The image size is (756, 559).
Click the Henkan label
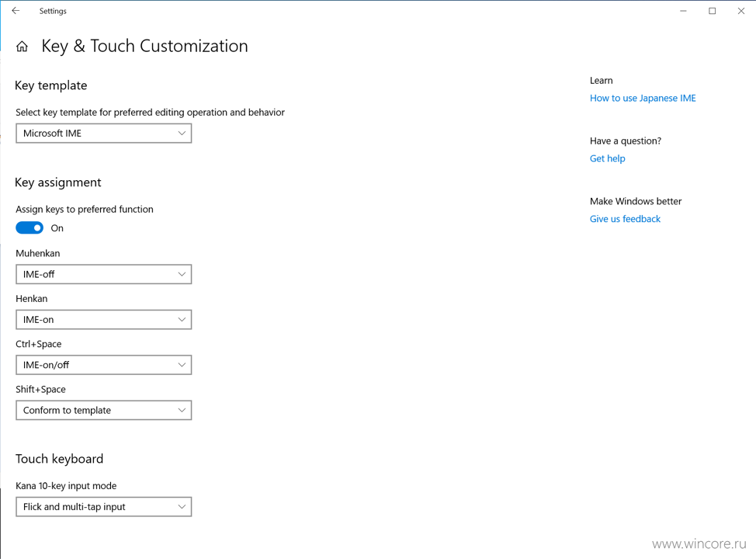[31, 299]
